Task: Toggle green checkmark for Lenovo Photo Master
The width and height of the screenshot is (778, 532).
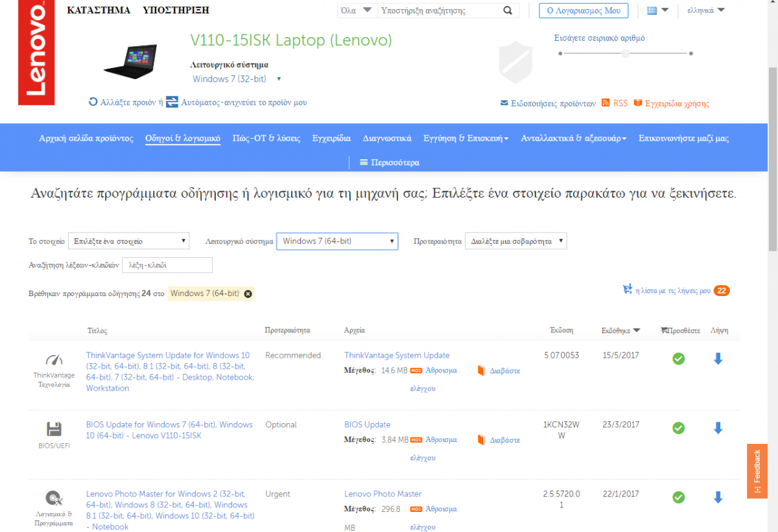Action: (678, 497)
